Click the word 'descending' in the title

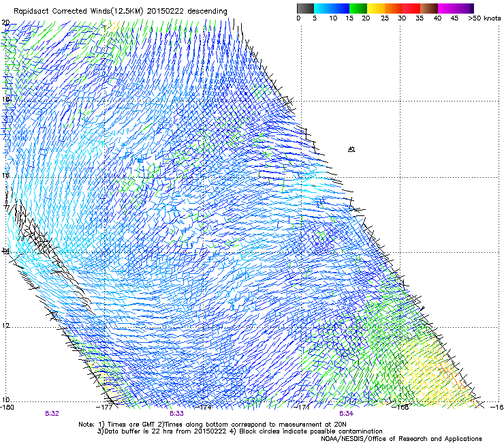click(x=207, y=12)
